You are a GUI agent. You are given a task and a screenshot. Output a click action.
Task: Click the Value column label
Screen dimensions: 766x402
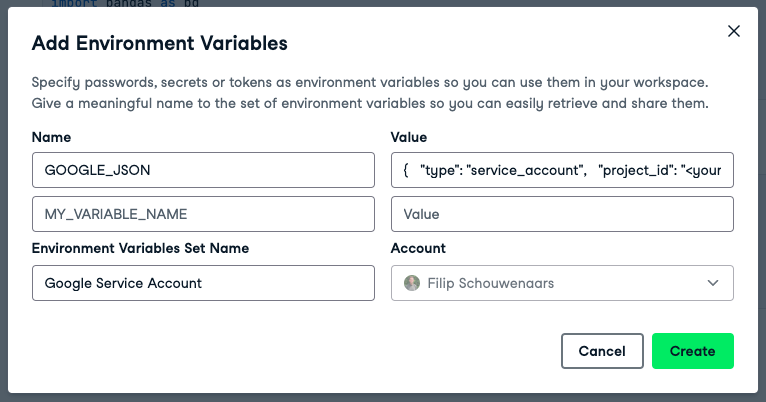point(408,137)
